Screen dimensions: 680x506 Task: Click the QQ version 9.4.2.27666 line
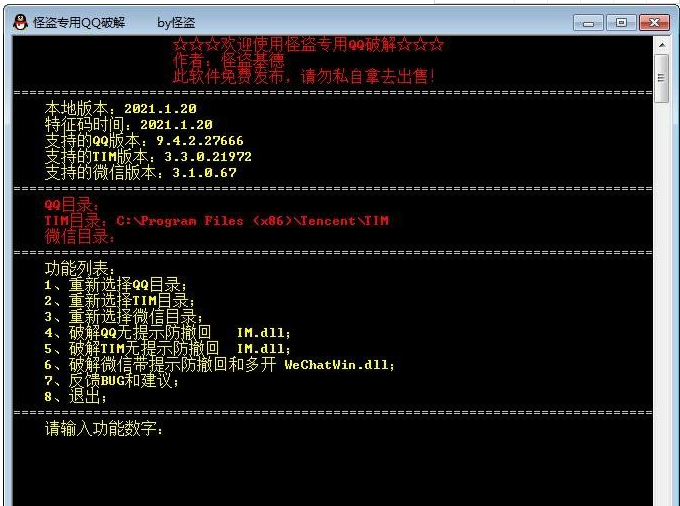(144, 140)
